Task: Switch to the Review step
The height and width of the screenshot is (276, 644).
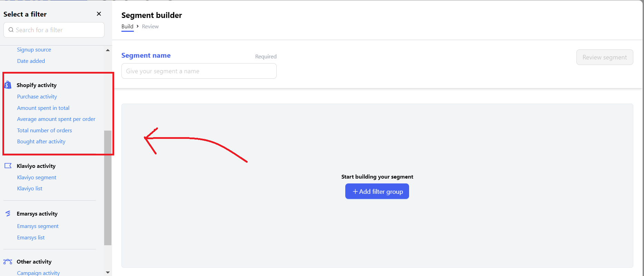Action: (x=150, y=27)
